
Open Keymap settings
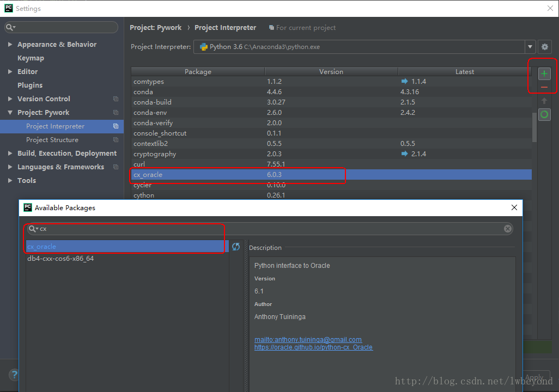(x=31, y=58)
